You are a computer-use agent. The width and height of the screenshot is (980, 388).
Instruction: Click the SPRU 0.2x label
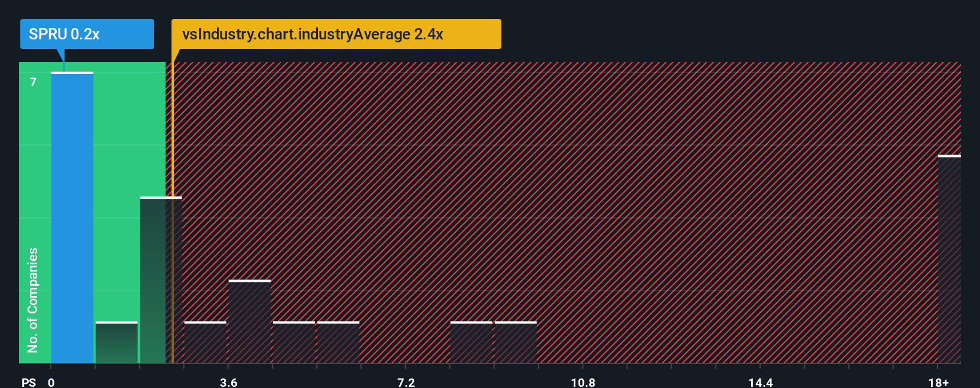point(87,34)
